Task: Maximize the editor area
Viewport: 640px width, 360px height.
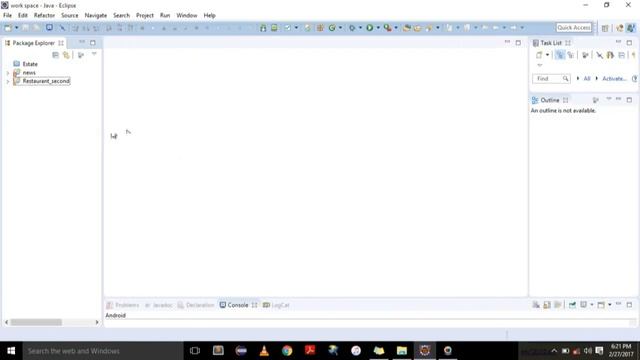Action: [x=518, y=42]
